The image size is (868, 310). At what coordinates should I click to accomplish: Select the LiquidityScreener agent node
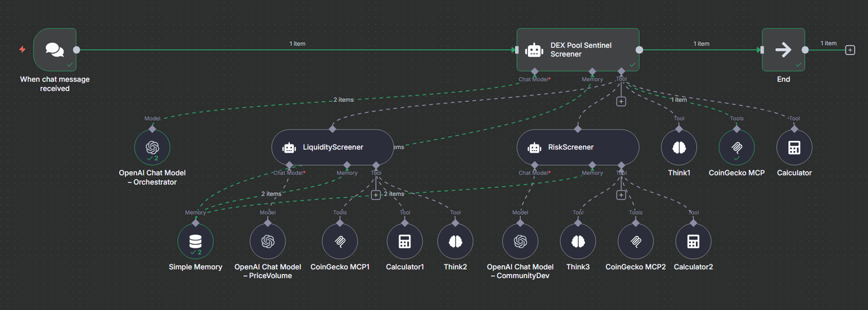[x=332, y=148]
